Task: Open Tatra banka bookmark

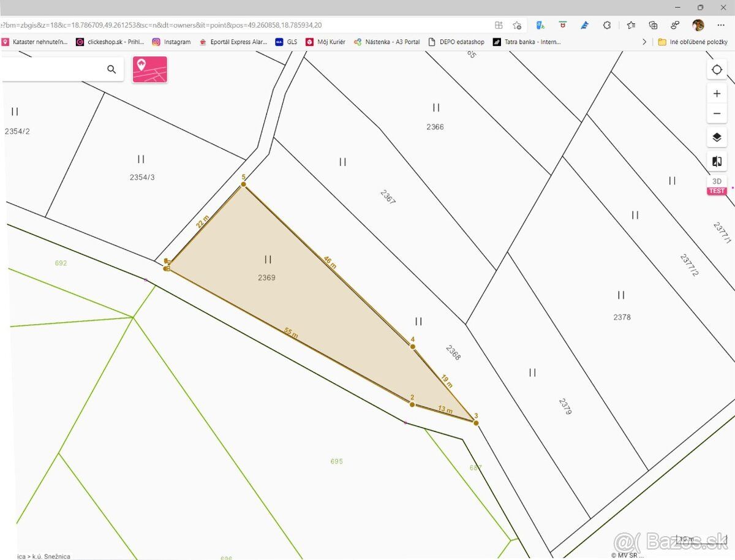Action: 527,42
